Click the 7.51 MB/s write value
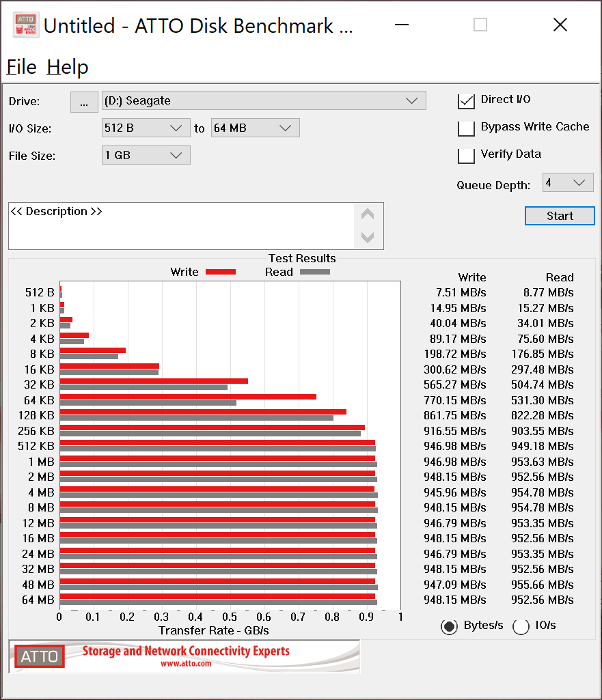 coord(461,293)
